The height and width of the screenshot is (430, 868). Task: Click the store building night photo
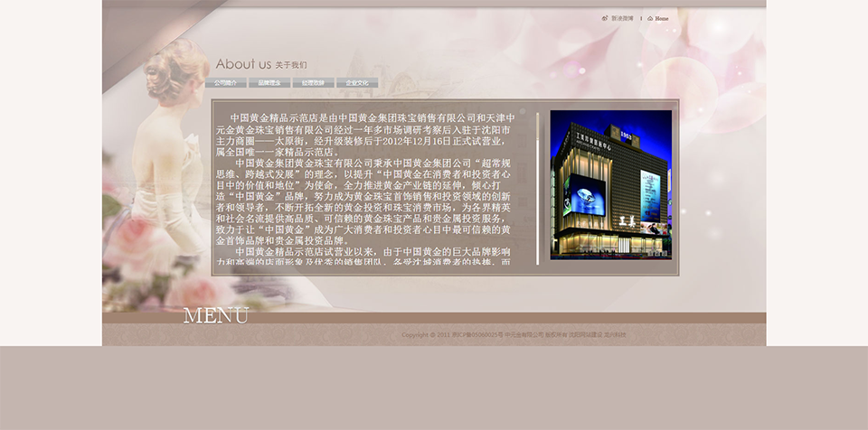click(x=611, y=185)
